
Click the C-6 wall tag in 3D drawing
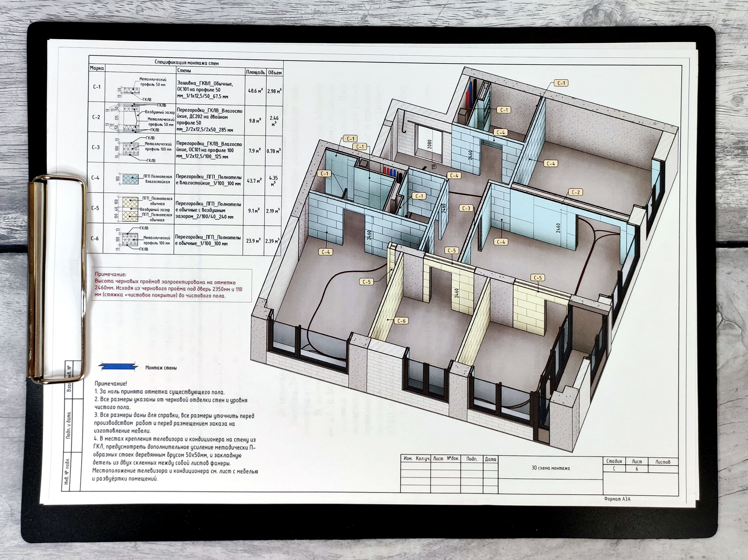(401, 321)
